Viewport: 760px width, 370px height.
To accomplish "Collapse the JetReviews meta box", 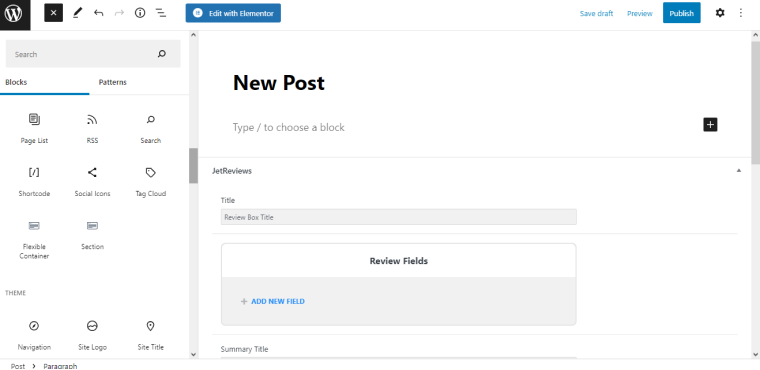I will pos(739,171).
